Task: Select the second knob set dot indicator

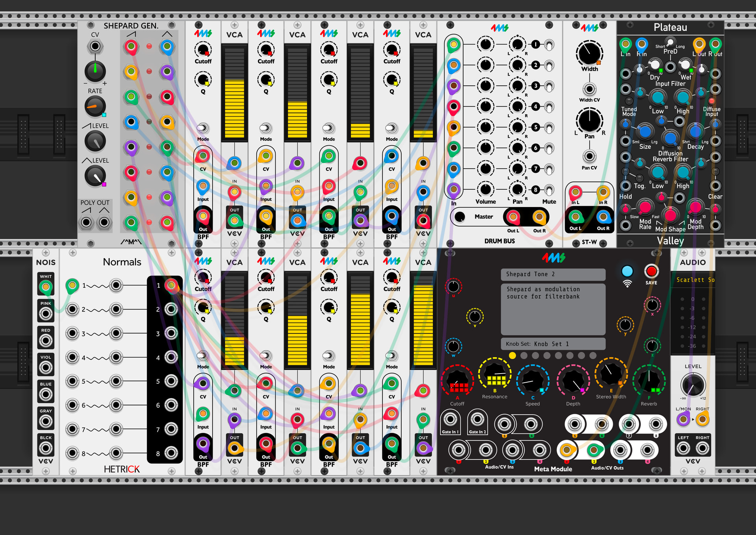Action: (x=524, y=355)
